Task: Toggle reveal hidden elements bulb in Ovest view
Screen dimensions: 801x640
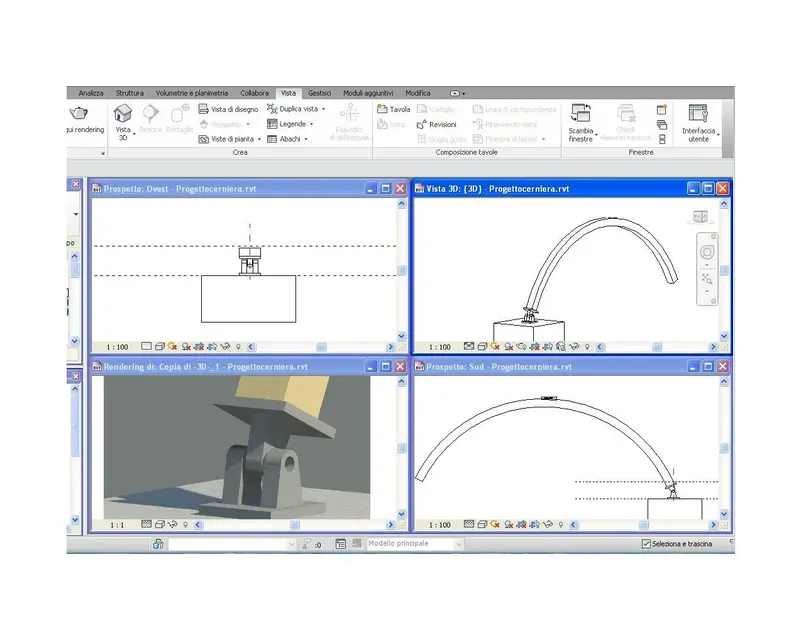Action: [238, 346]
